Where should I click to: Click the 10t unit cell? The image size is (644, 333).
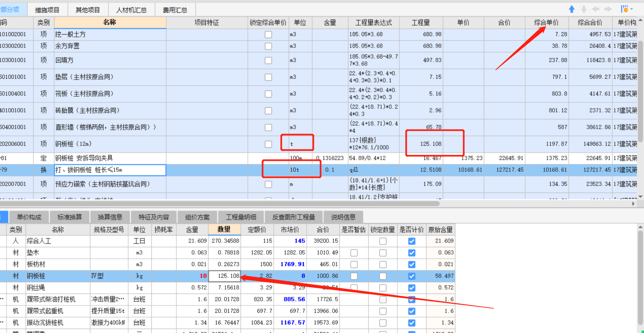(300, 170)
